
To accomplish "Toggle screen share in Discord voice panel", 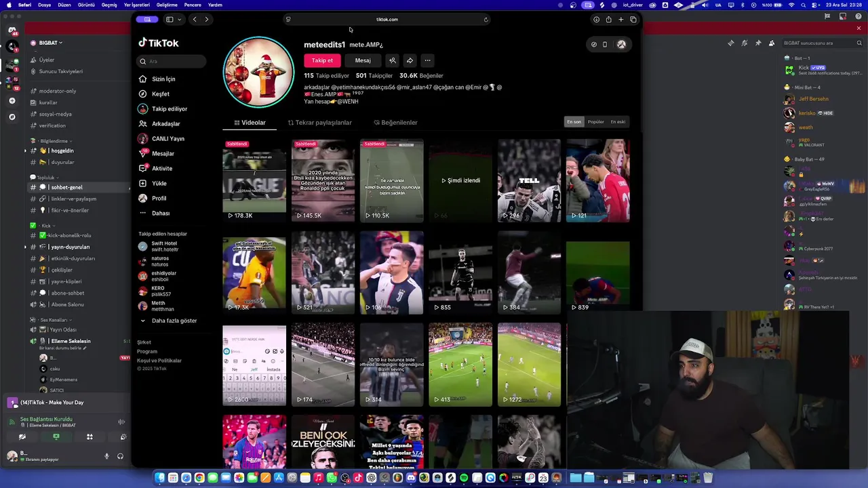I will point(56,437).
